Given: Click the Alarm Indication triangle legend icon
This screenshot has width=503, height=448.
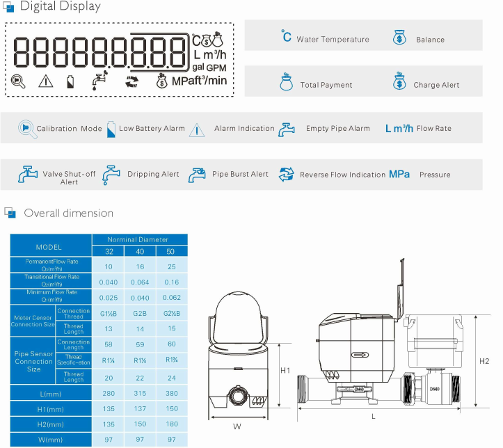Looking at the screenshot, I should click(198, 129).
